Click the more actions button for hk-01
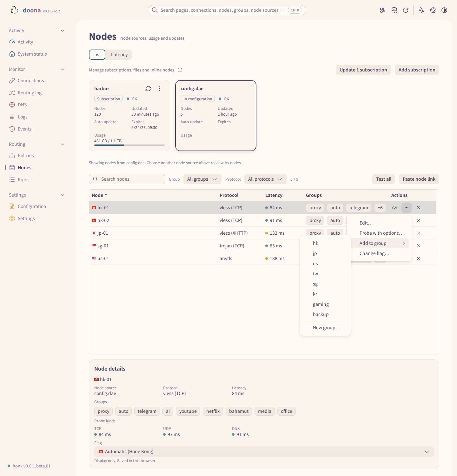457x476 pixels. point(407,208)
